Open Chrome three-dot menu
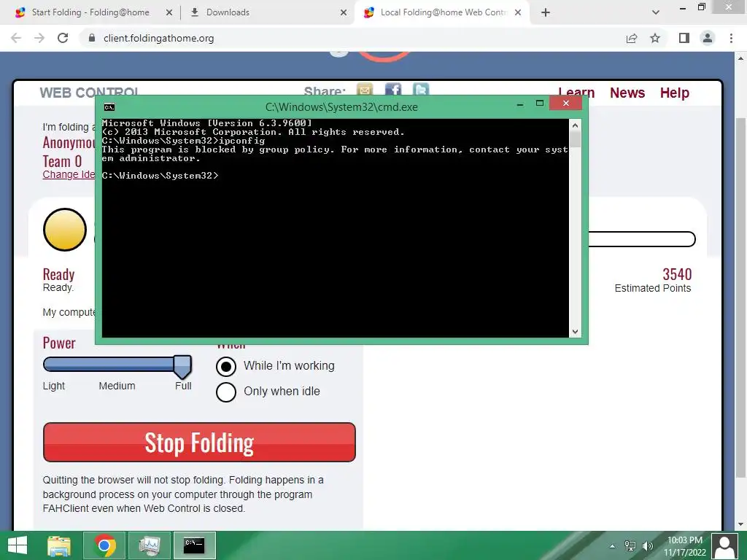 [731, 38]
